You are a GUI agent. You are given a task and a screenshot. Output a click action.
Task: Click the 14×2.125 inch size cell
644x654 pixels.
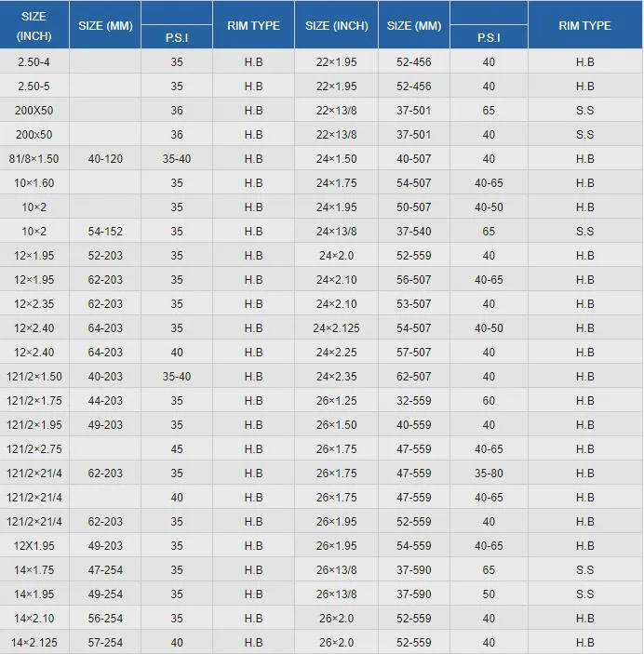[x=35, y=643]
